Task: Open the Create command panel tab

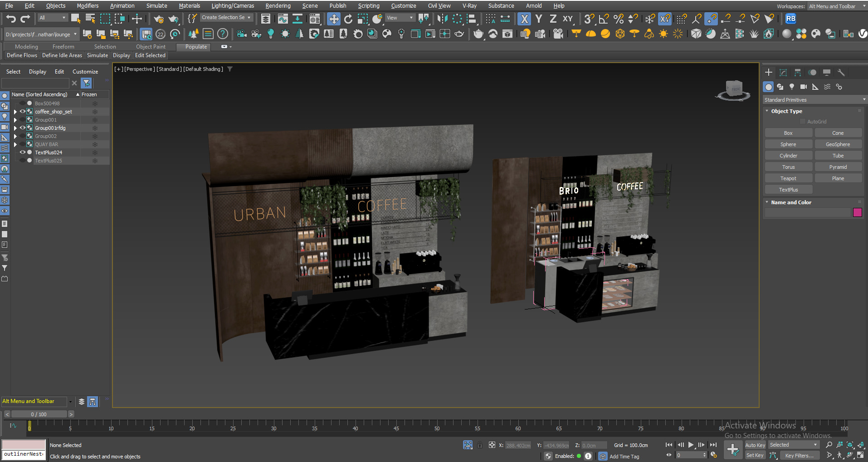Action: (769, 72)
